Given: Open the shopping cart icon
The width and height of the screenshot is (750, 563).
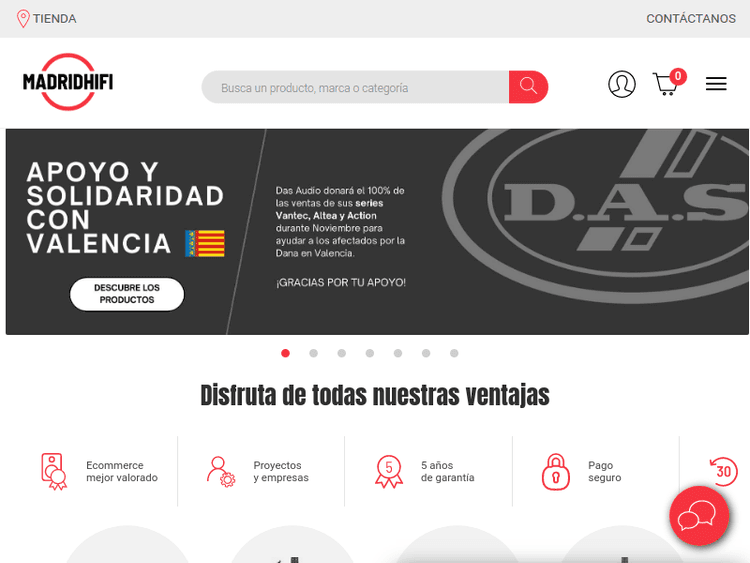Looking at the screenshot, I should tap(666, 84).
